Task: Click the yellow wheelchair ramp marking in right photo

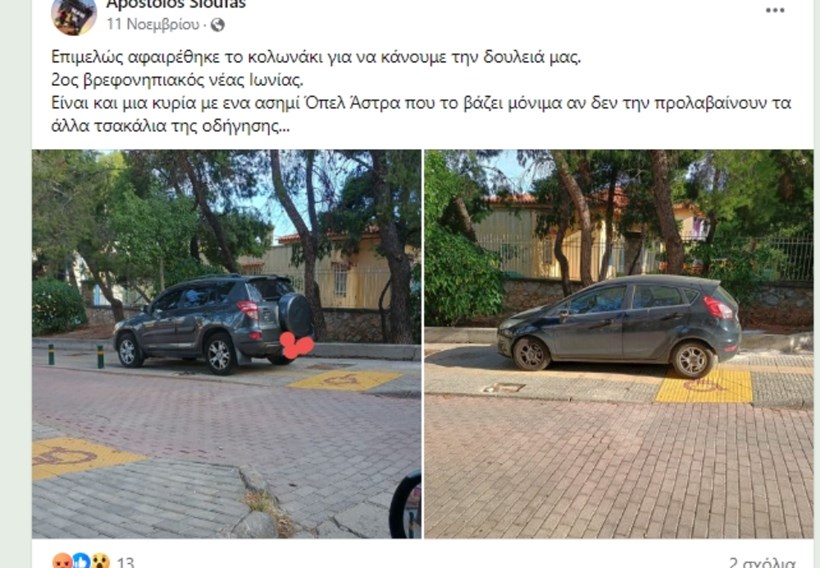Action: tap(704, 387)
